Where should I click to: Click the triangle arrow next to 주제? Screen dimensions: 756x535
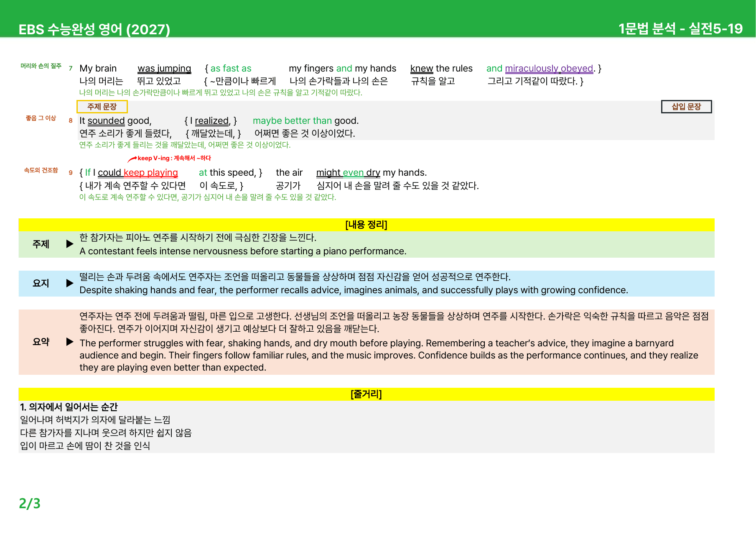point(70,244)
